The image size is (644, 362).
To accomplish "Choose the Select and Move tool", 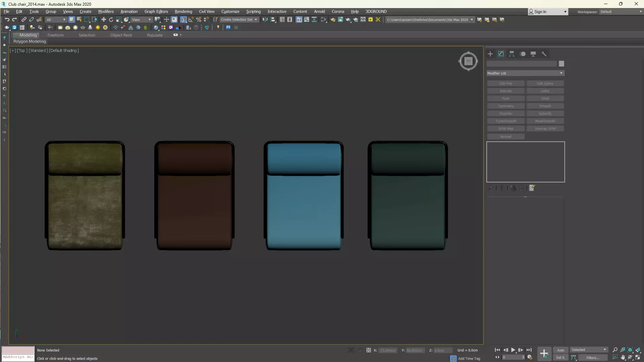I will click(x=103, y=19).
